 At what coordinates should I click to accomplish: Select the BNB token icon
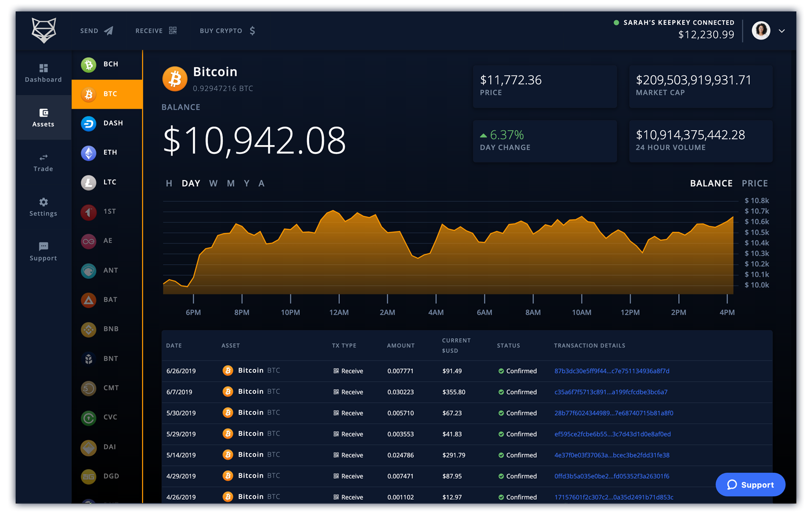point(88,329)
